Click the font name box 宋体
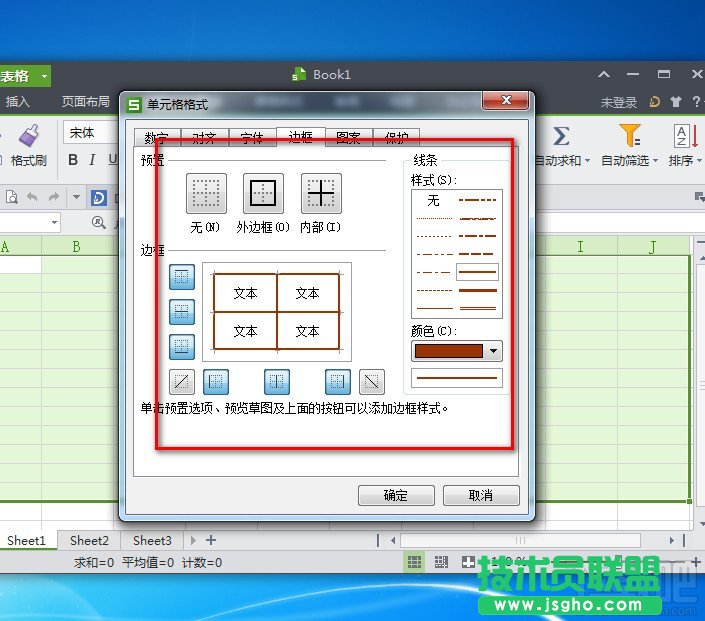705x621 pixels. [90, 133]
